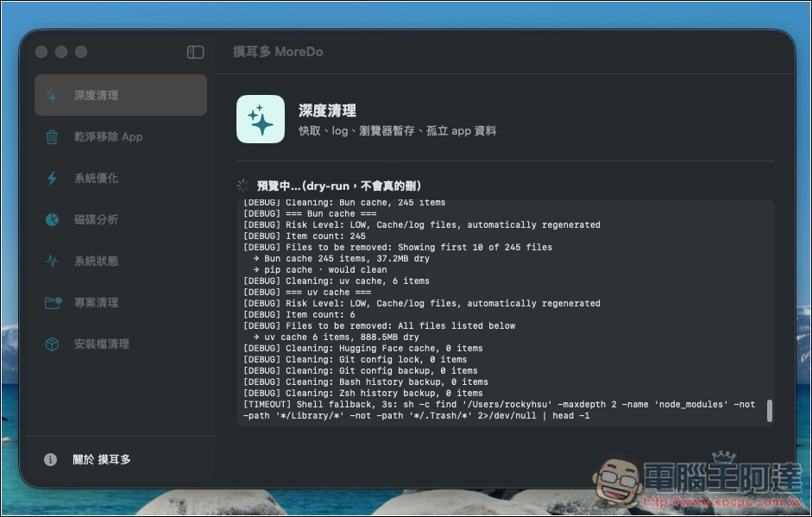Select the cube icon for 安裝檔清理
This screenshot has height=517, width=812.
pyautogui.click(x=54, y=344)
